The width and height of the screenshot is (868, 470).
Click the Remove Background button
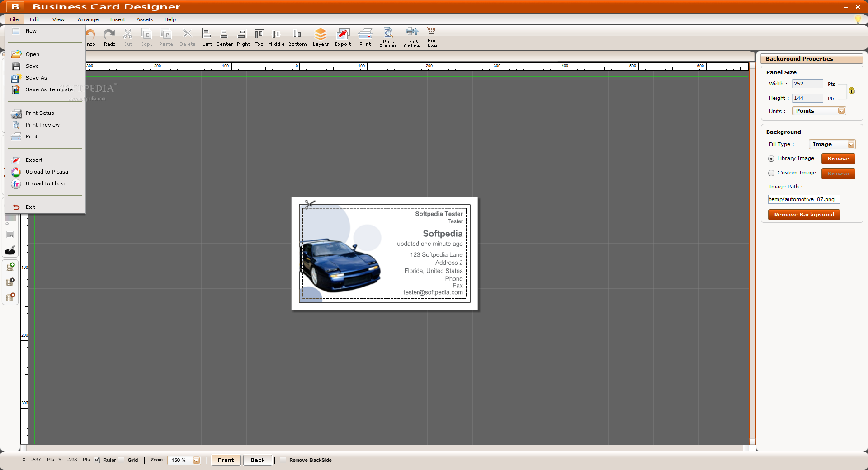click(804, 215)
